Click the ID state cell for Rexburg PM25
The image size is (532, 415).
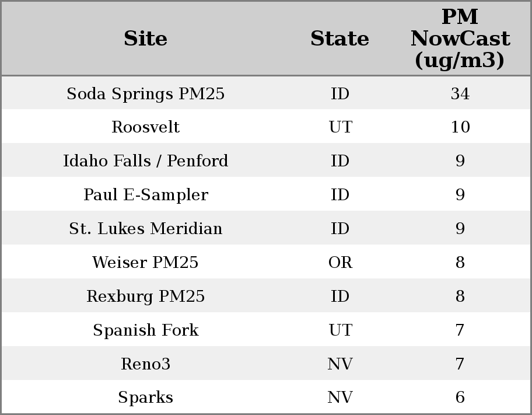(x=340, y=297)
